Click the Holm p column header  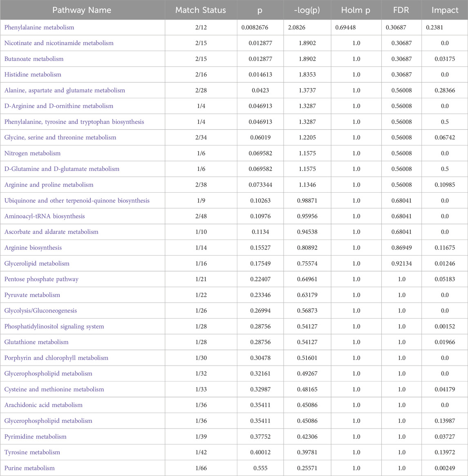coord(356,10)
